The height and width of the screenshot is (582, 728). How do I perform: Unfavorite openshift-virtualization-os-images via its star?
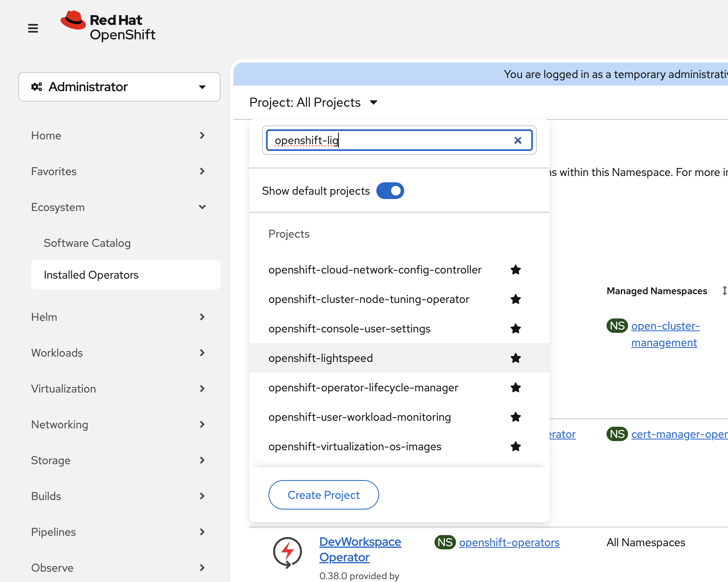(x=516, y=446)
